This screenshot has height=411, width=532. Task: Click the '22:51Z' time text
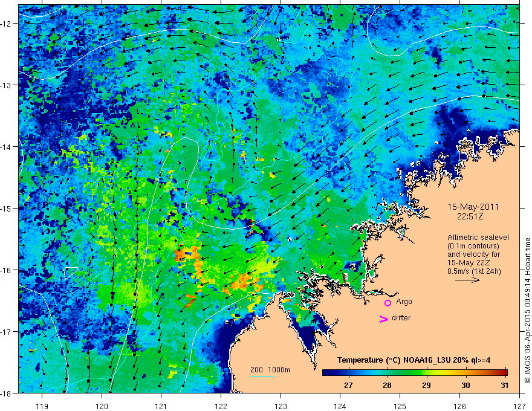click(x=470, y=216)
